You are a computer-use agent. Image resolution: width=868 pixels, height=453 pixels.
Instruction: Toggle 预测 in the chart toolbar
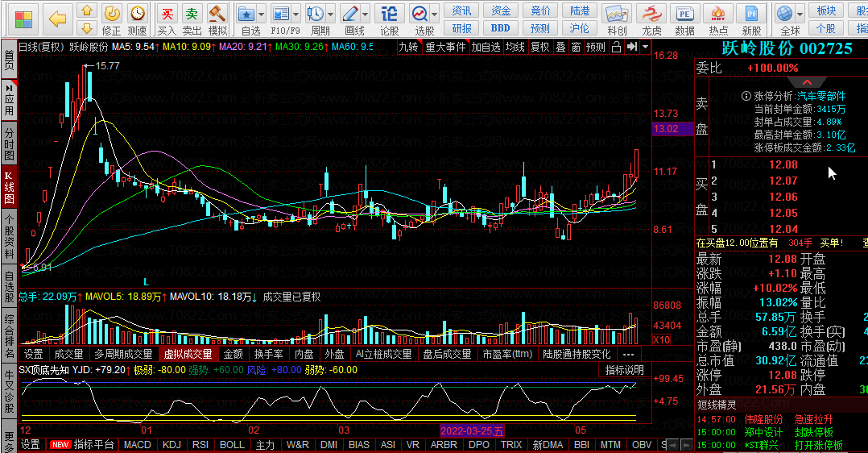[x=596, y=47]
